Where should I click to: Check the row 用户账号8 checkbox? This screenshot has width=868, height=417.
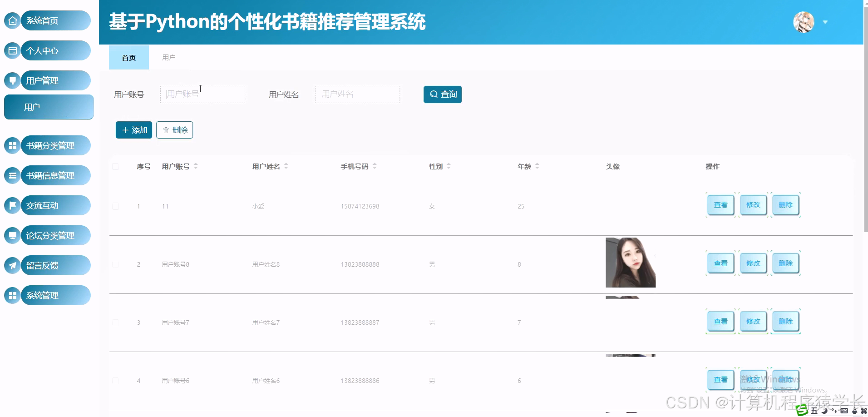tap(116, 264)
